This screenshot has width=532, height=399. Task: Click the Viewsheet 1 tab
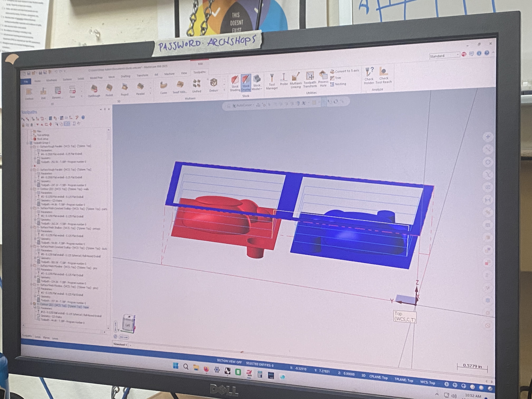(x=120, y=344)
